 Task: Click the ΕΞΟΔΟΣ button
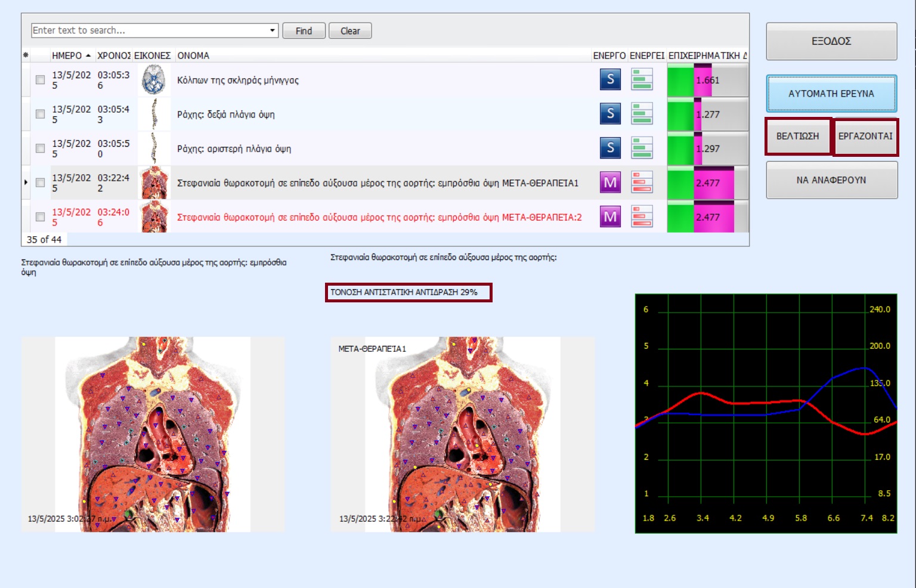[831, 41]
